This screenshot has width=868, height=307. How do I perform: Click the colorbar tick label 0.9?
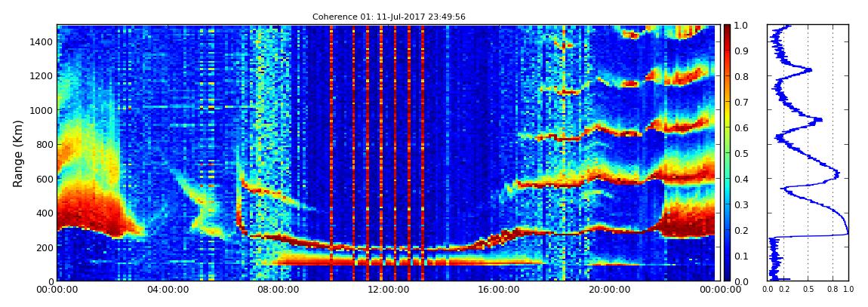pos(742,51)
